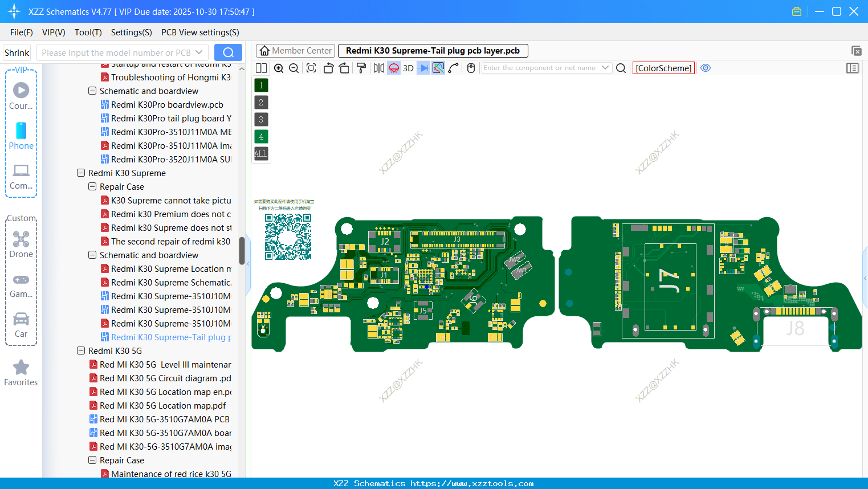Switch to the Member Center tab

(295, 51)
